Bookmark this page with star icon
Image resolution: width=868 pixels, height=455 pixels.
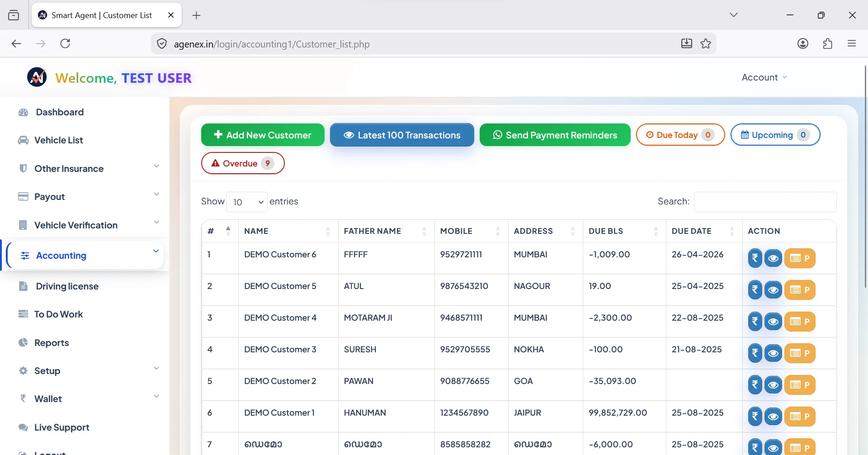706,43
